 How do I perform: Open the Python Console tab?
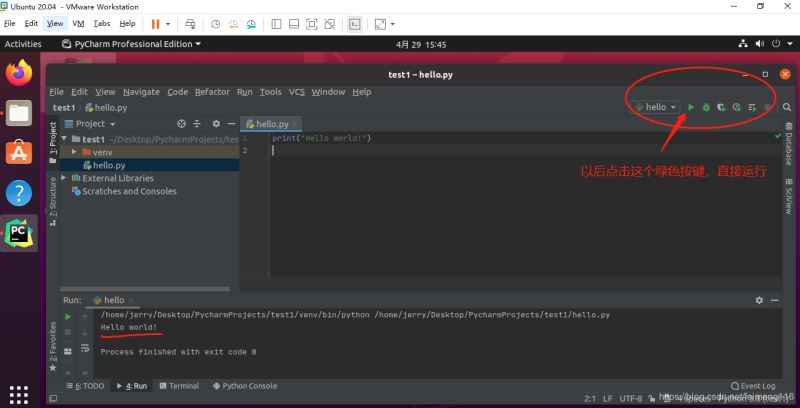pos(245,386)
